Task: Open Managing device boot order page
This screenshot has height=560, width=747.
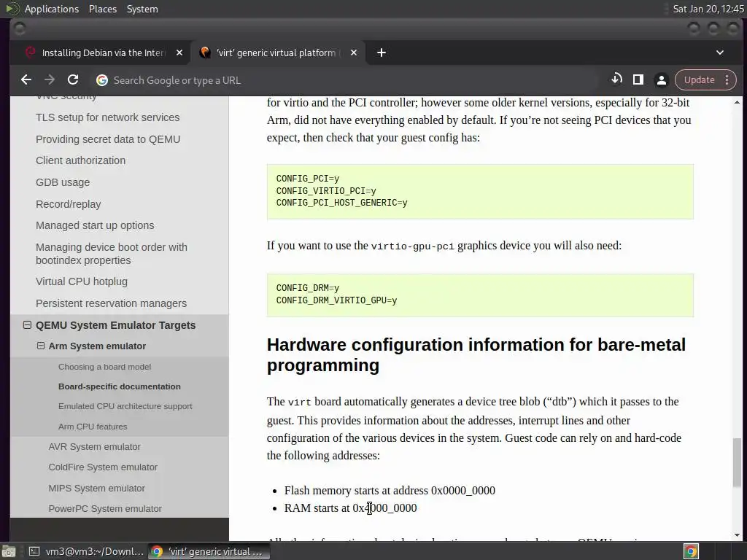Action: [112, 253]
